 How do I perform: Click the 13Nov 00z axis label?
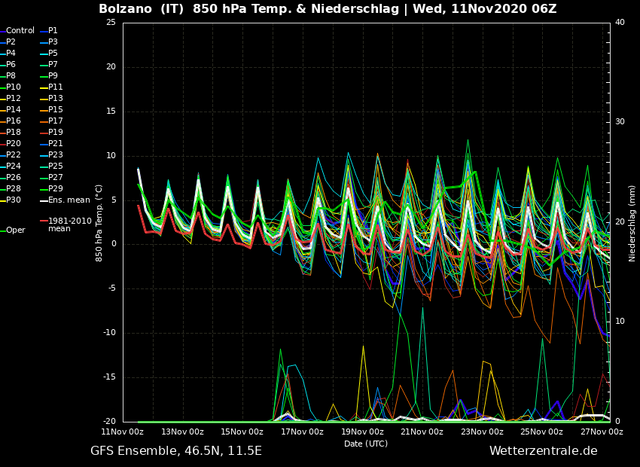point(182,432)
